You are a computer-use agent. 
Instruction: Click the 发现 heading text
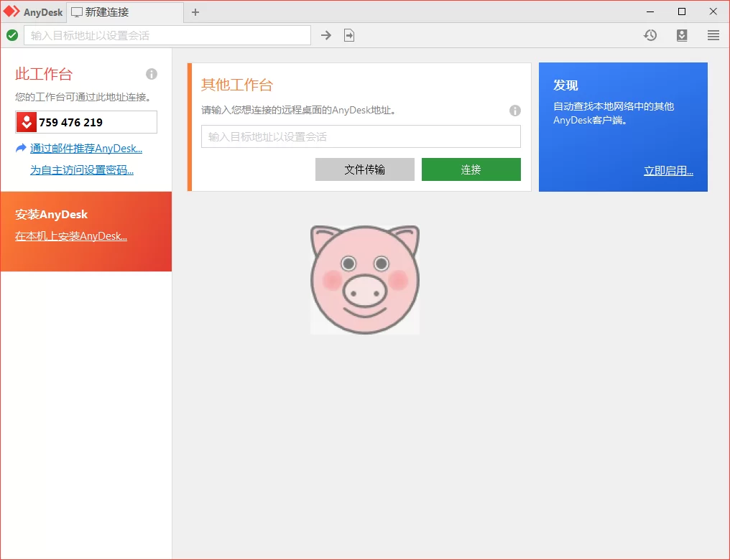tap(565, 85)
